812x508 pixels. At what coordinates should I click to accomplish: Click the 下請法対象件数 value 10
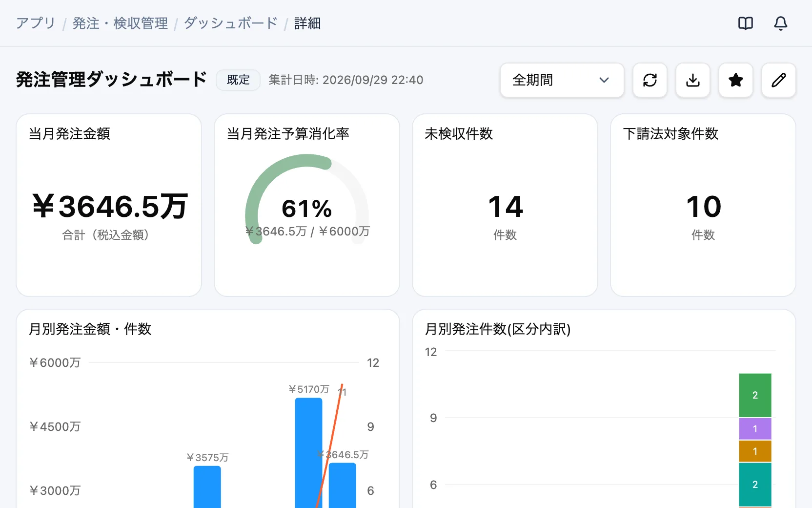click(703, 207)
